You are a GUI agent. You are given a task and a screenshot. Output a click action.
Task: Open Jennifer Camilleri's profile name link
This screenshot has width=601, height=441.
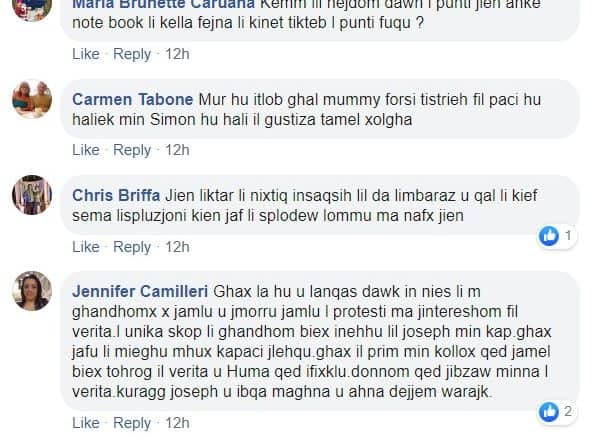(140, 291)
